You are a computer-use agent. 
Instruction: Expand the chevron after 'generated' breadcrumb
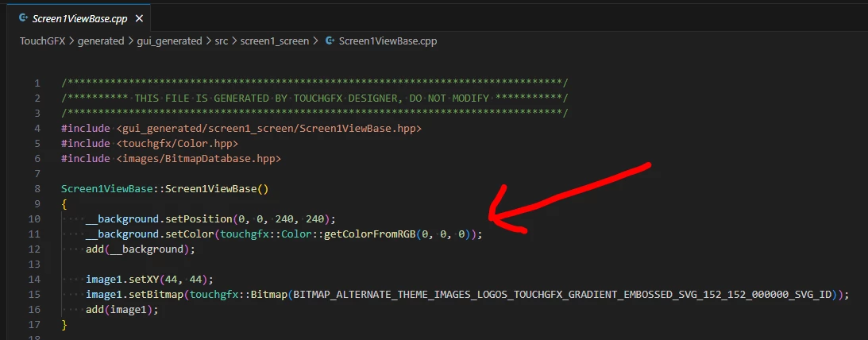point(131,41)
